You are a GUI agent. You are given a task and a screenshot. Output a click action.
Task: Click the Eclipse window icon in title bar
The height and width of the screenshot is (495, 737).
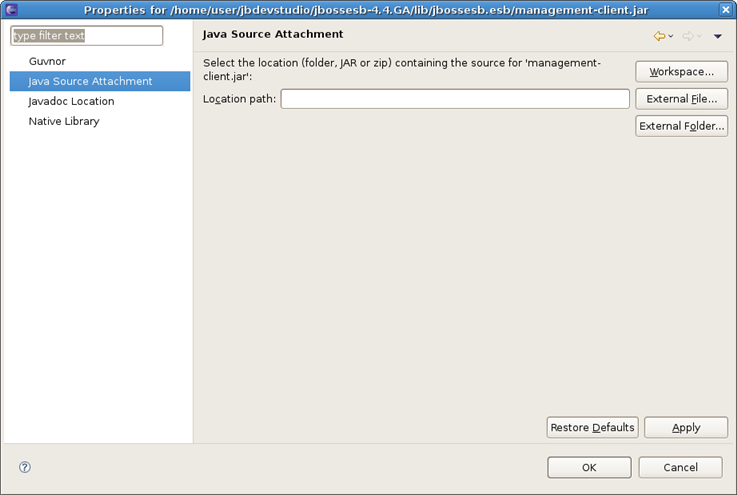(11, 10)
